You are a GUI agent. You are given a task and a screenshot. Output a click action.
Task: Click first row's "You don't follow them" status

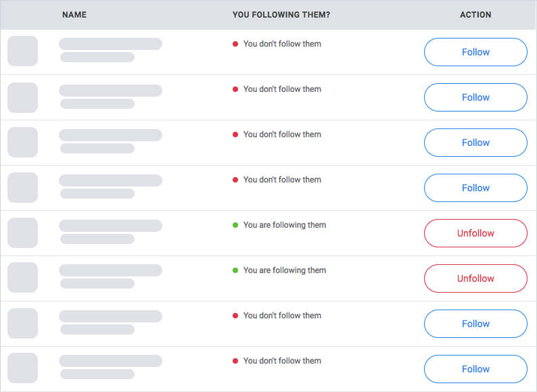[282, 44]
